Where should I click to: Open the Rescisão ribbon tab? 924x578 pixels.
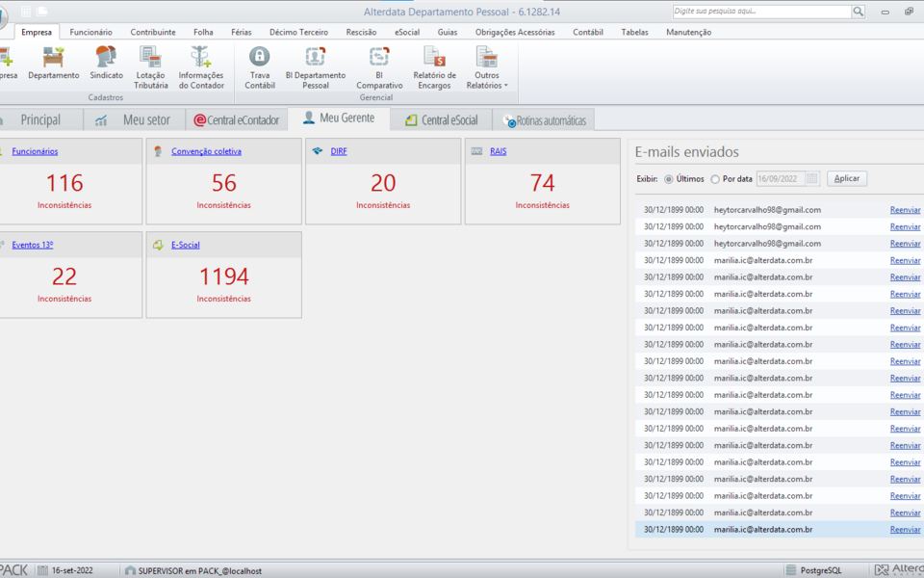pos(361,33)
